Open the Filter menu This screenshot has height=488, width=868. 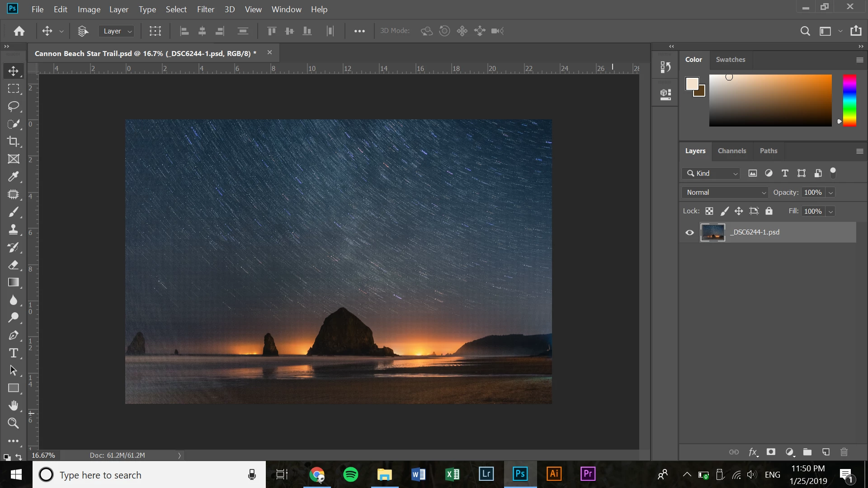(x=205, y=9)
